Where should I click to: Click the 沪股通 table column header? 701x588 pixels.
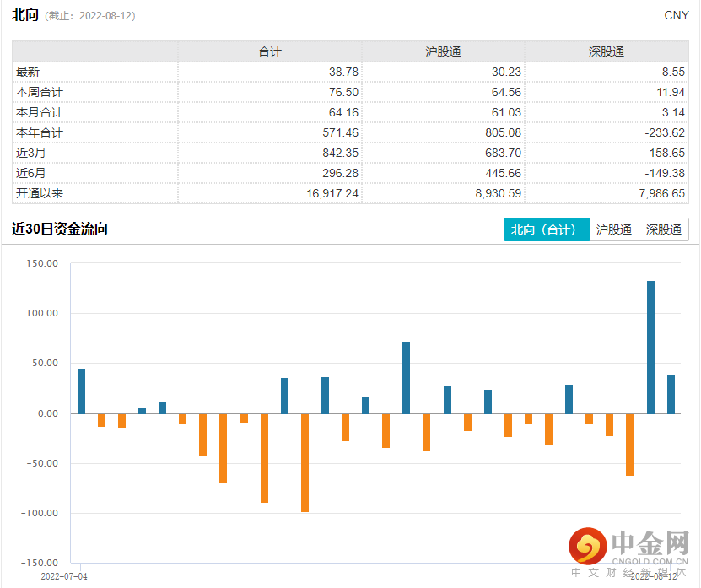443,52
